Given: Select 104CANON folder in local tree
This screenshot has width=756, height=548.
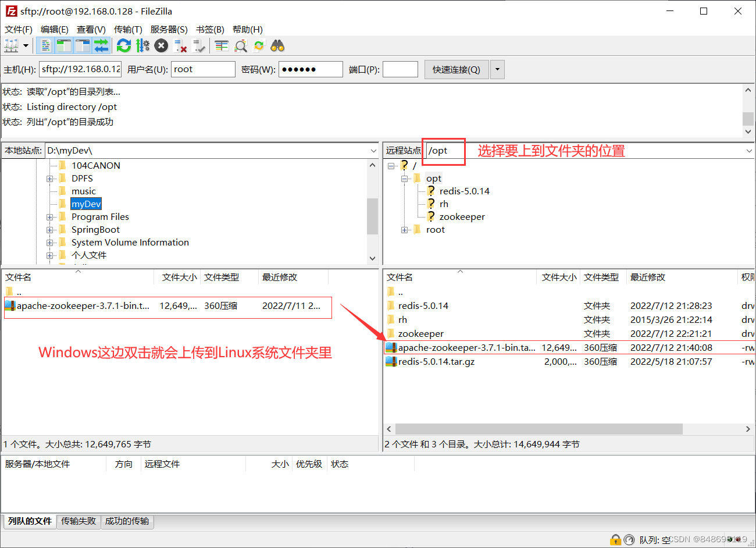Looking at the screenshot, I should click(x=96, y=165).
